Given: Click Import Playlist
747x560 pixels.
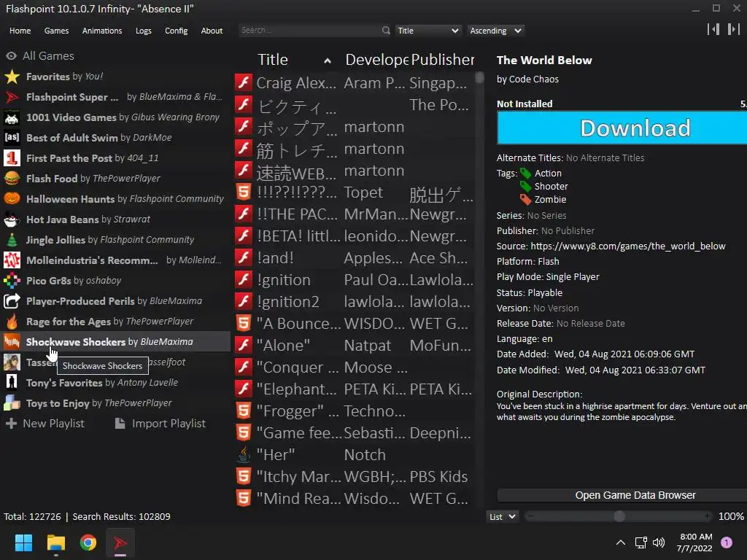Looking at the screenshot, I should [160, 424].
